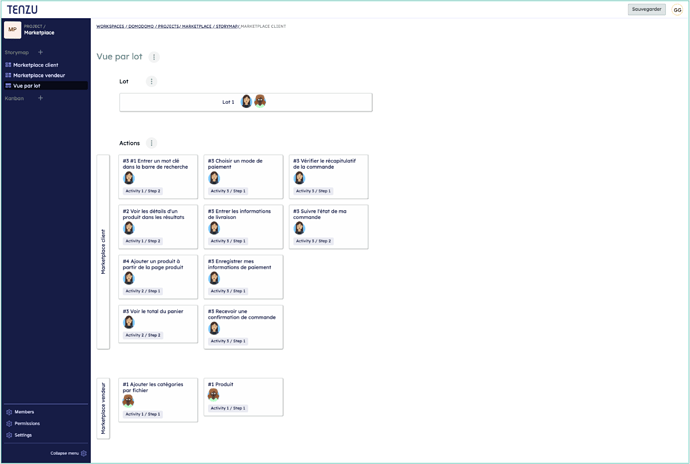The height and width of the screenshot is (464, 690).
Task: Open the three-dot menu beside Lot
Action: click(152, 81)
